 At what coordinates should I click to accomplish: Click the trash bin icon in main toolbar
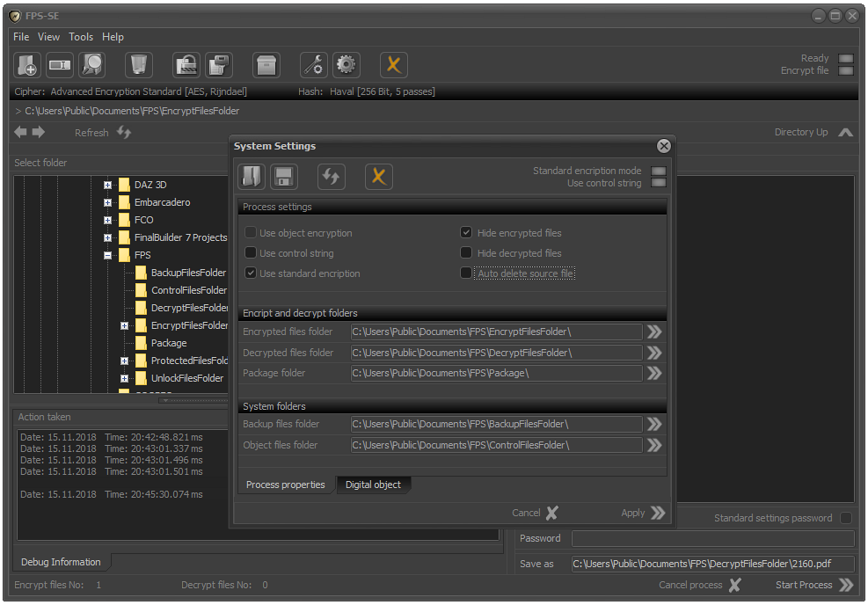(140, 64)
